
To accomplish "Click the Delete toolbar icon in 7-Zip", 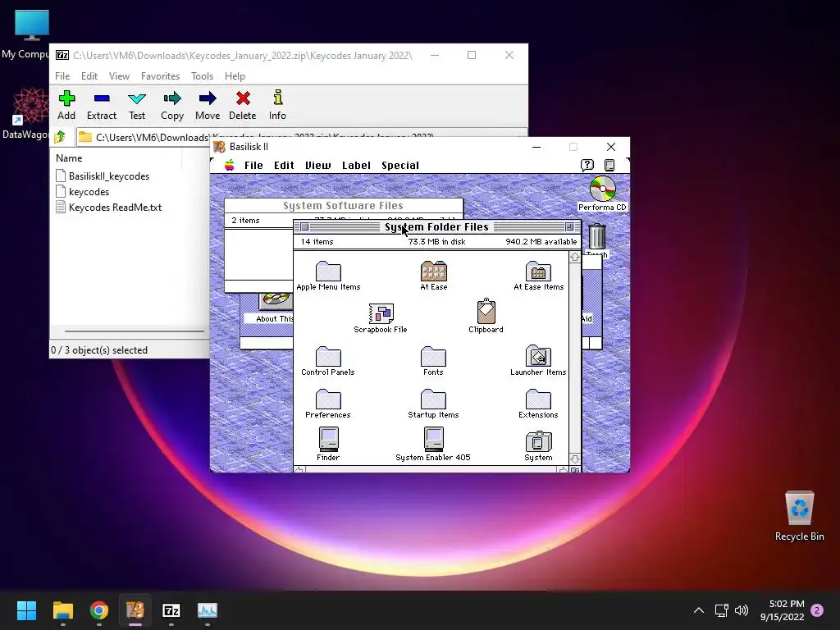I will [242, 106].
